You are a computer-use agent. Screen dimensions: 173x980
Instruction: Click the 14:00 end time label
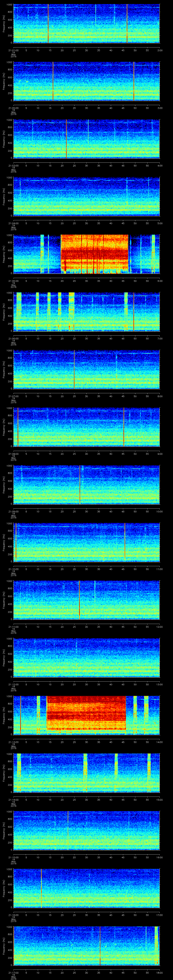click(x=159, y=742)
